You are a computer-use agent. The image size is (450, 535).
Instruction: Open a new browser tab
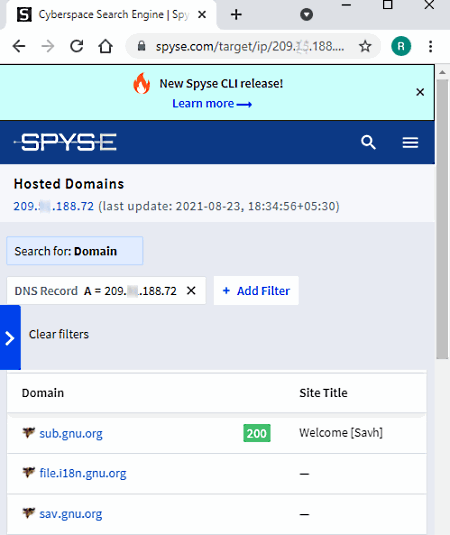[x=236, y=15]
